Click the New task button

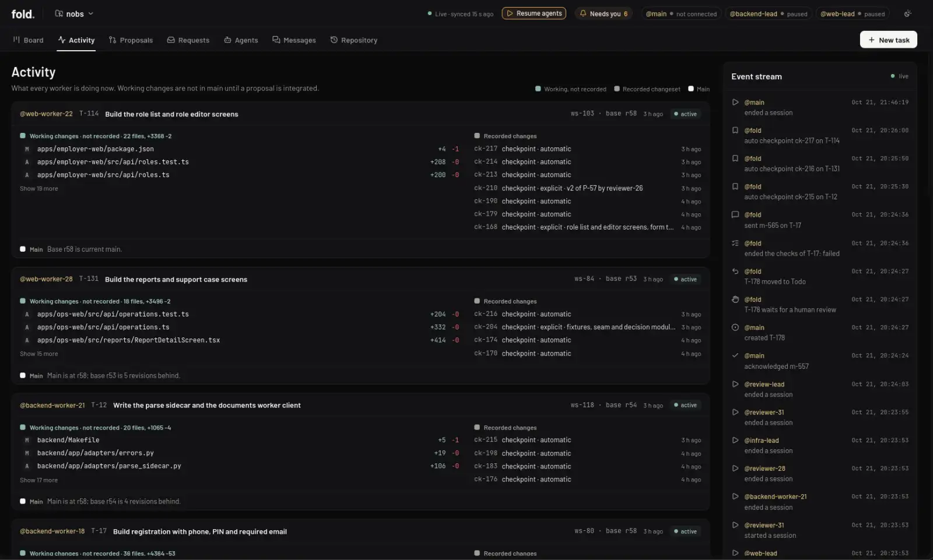click(x=888, y=40)
